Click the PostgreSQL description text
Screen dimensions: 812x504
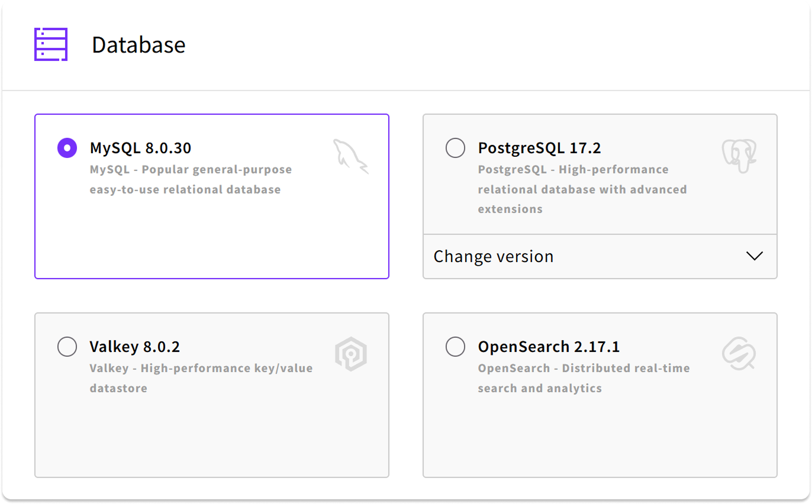(x=582, y=189)
